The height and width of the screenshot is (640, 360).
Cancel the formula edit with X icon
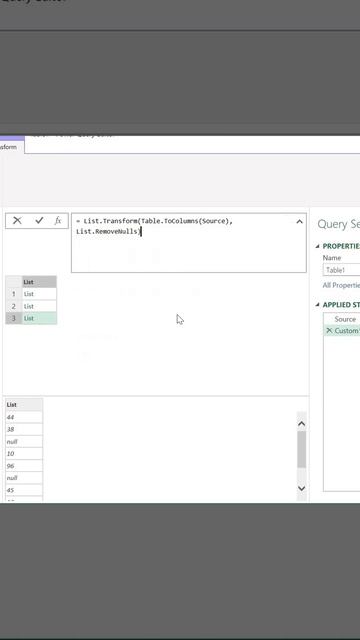[17, 221]
